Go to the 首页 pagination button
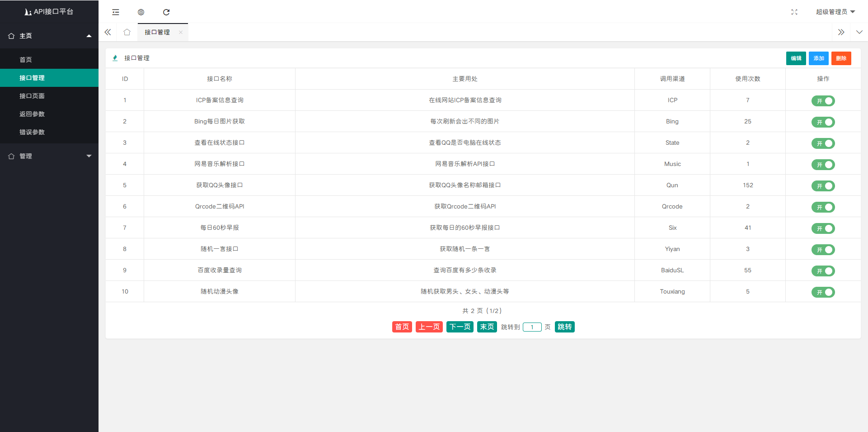Image resolution: width=868 pixels, height=432 pixels. pos(402,327)
